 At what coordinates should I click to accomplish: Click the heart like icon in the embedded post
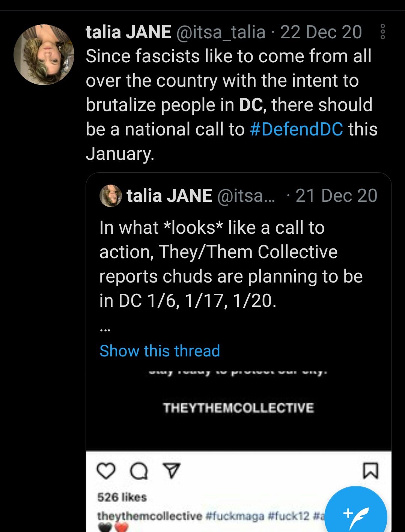coord(106,471)
